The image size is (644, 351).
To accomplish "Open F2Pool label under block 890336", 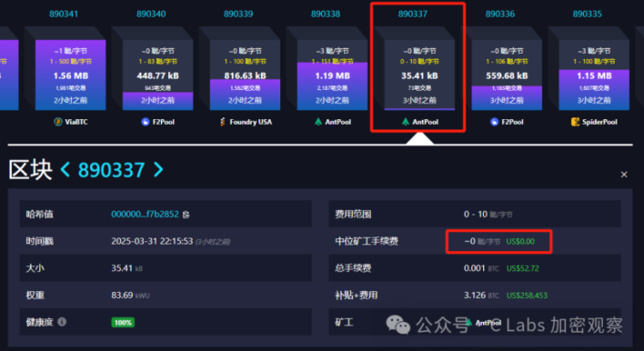I will [513, 122].
